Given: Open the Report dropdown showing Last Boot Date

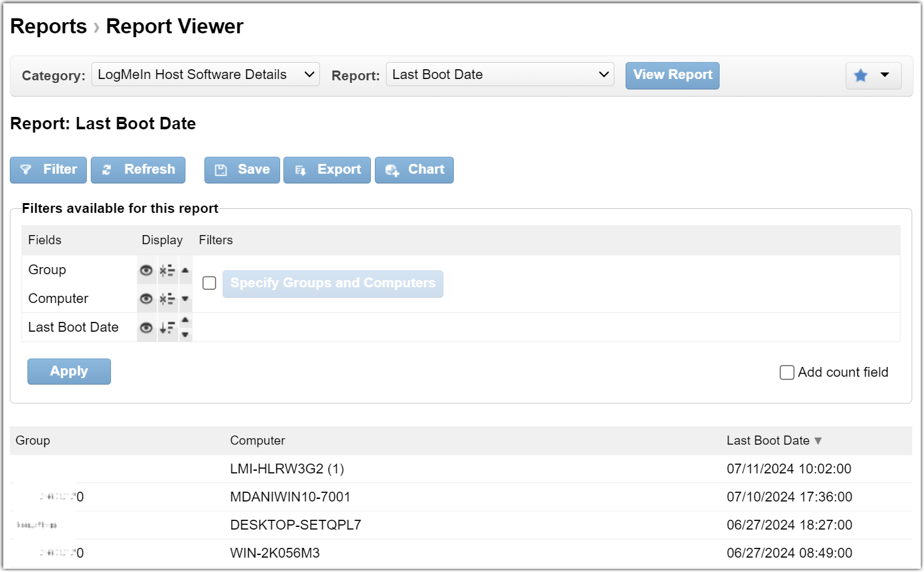Looking at the screenshot, I should point(500,74).
